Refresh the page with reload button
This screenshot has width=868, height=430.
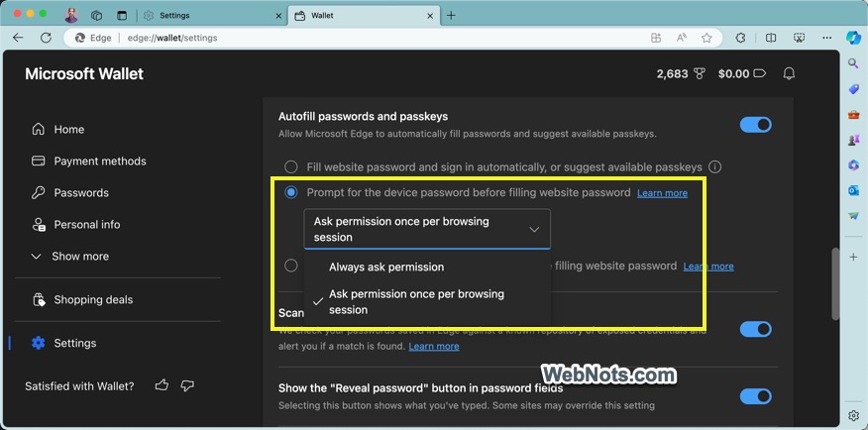(x=46, y=38)
